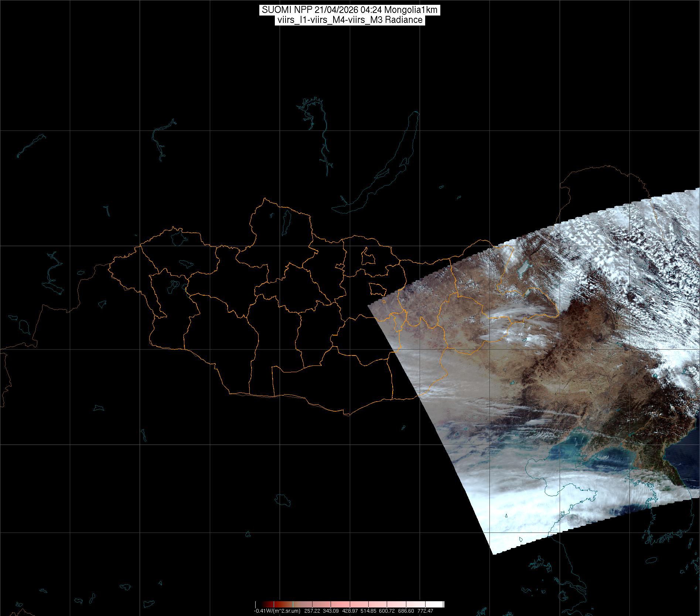Screen dimensions: 700x616
Task: Click the -0.41W/(m^2.sr.um) colorbar label
Action: pos(277,611)
